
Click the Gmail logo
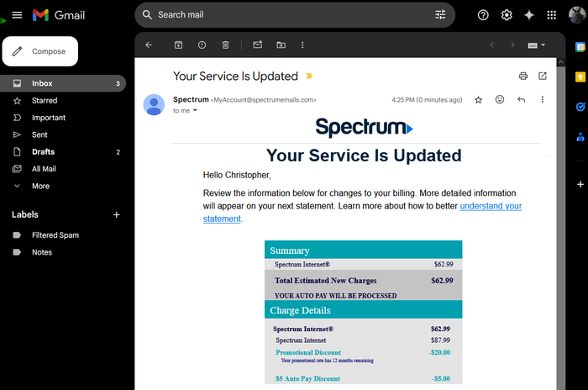pos(59,15)
